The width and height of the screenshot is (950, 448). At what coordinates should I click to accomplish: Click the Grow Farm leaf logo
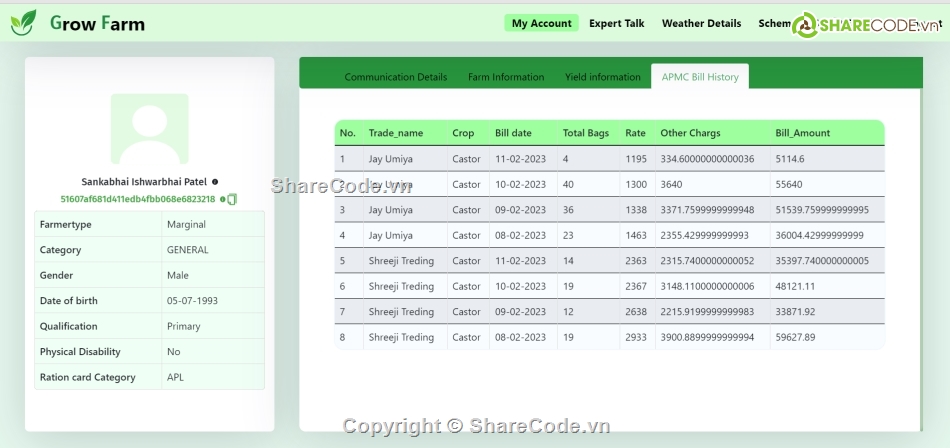pyautogui.click(x=23, y=23)
